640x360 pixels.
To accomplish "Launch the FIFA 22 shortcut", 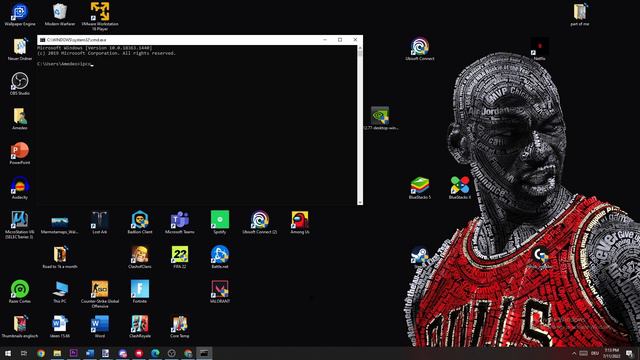I will click(x=180, y=257).
